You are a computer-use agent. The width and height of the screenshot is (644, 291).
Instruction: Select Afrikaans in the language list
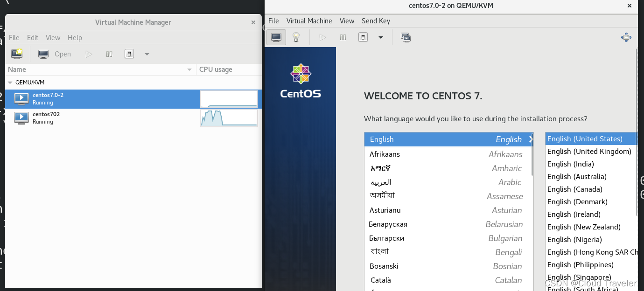tap(448, 154)
